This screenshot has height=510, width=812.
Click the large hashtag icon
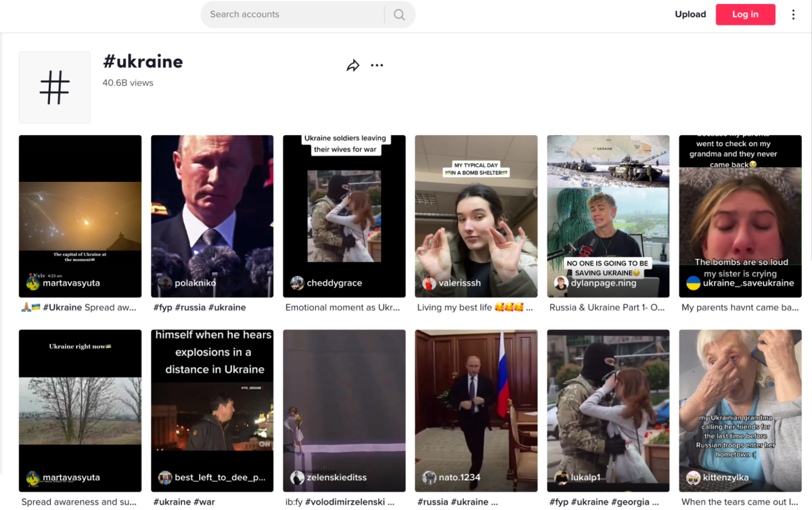pos(55,87)
